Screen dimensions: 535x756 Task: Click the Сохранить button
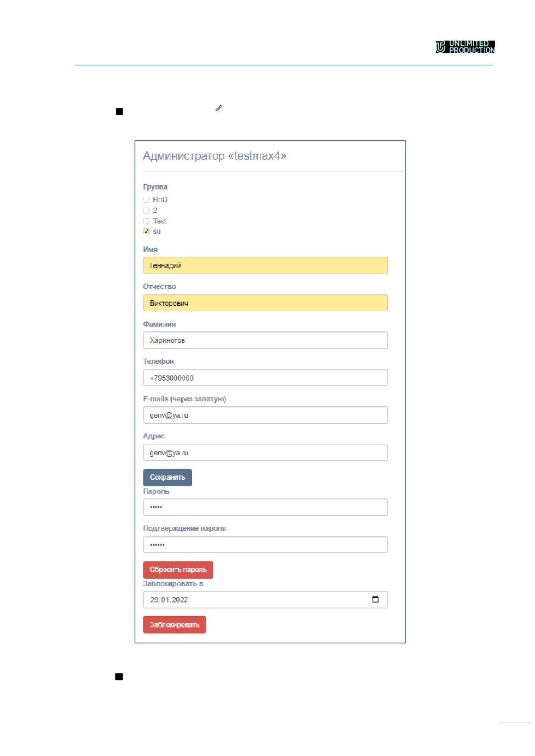point(168,478)
